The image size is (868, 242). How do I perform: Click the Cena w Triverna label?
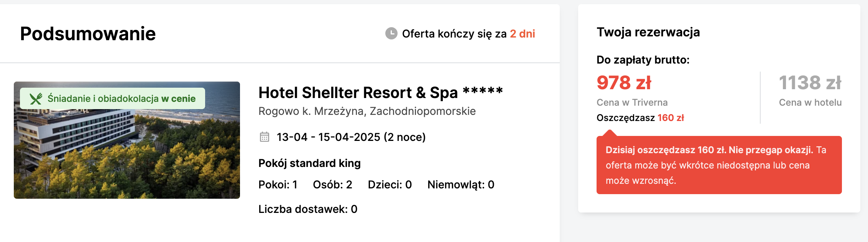(x=632, y=102)
